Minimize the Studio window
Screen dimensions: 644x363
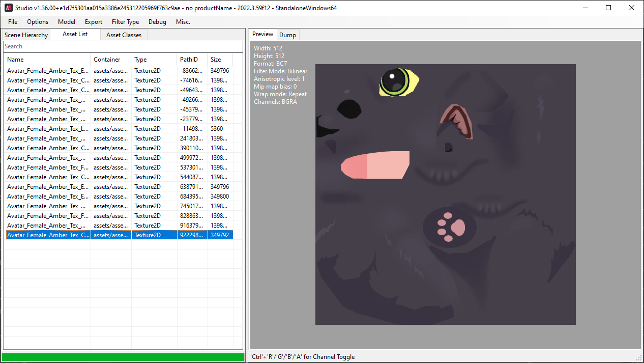tap(586, 8)
